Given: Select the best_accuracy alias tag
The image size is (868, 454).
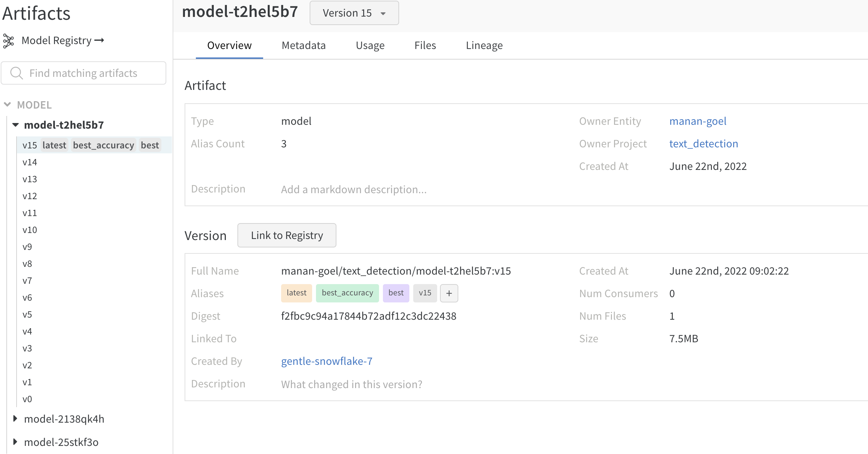Looking at the screenshot, I should tap(347, 293).
